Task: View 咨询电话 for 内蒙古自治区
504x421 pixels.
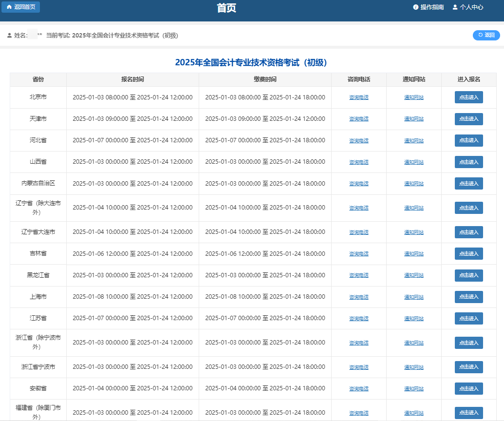Action: pyautogui.click(x=359, y=184)
